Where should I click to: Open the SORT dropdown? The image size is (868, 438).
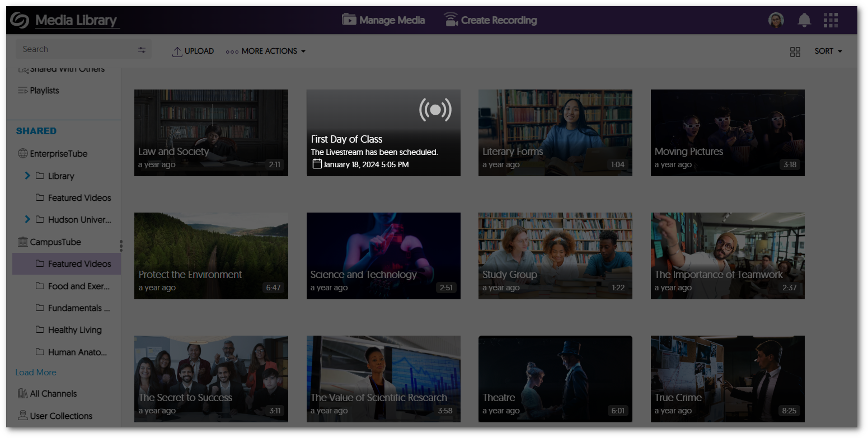pyautogui.click(x=828, y=51)
